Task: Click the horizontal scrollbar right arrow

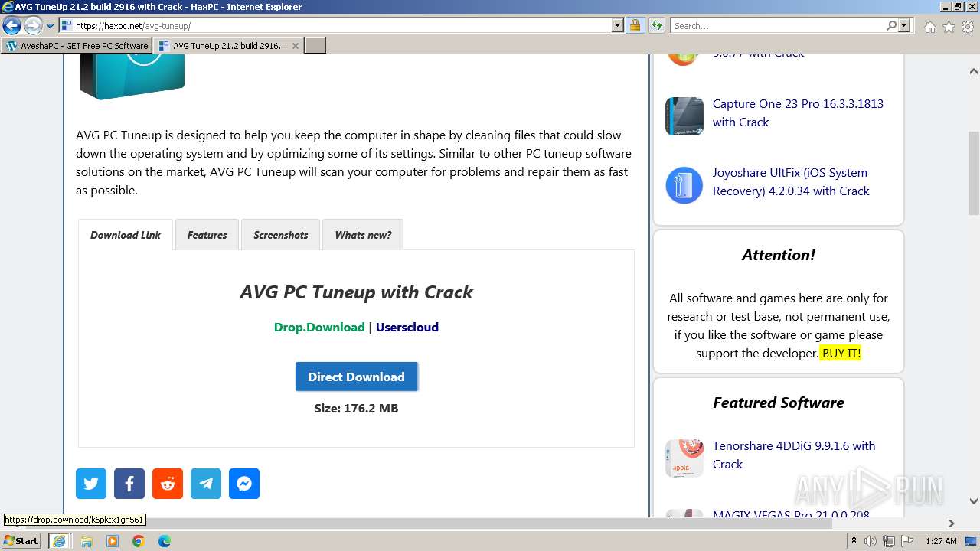Action: [x=951, y=523]
